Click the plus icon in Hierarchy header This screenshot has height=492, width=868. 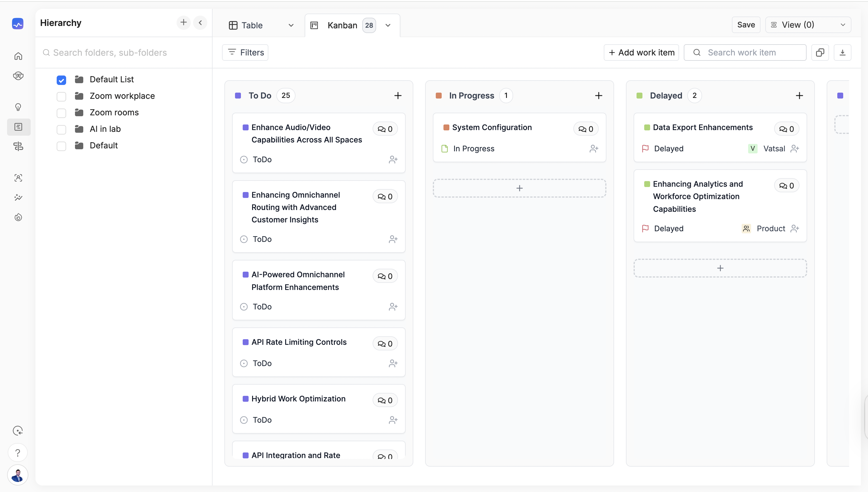pos(183,23)
